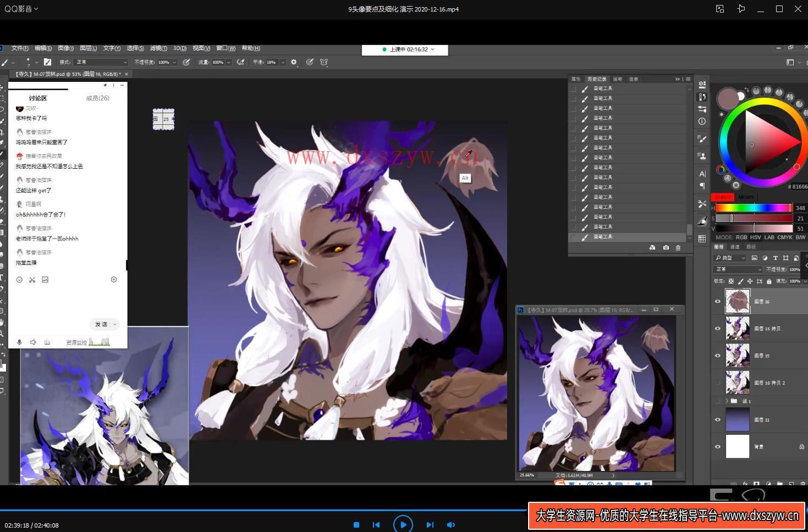The width and height of the screenshot is (808, 532).
Task: Hide layer 图层 11
Action: point(717,419)
